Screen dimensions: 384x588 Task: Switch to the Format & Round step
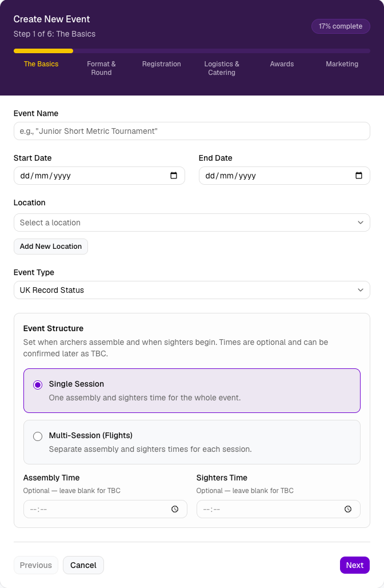coord(101,68)
